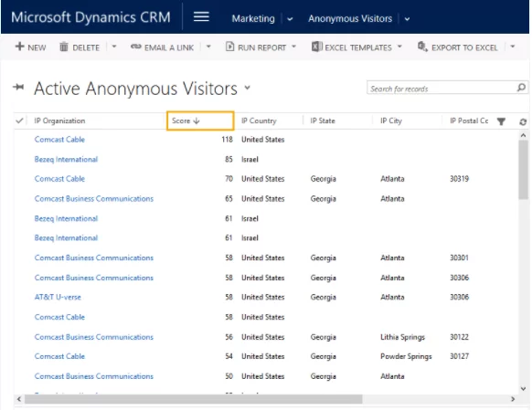Open Comcast Business Communications record scoring 56
532x410 pixels.
pyautogui.click(x=94, y=337)
